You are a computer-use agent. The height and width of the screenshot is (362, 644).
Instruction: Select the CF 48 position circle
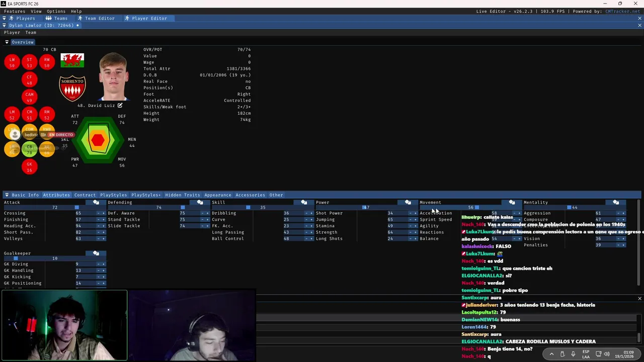click(29, 80)
